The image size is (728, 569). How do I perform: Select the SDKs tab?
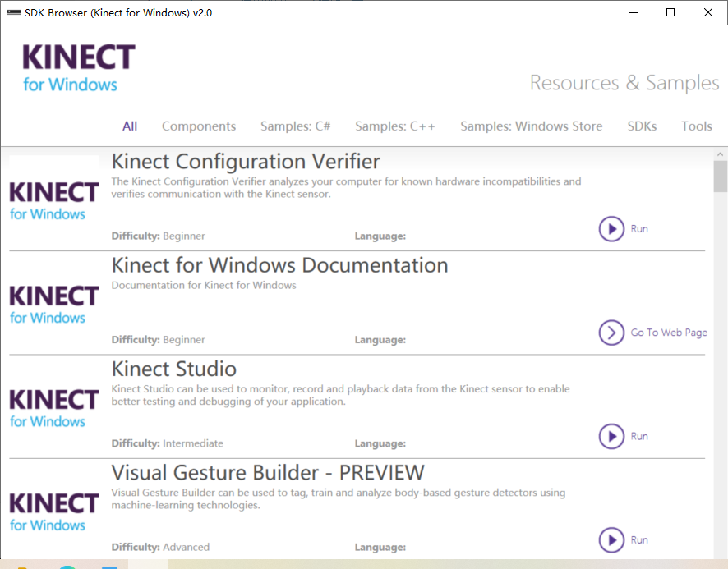pos(642,126)
